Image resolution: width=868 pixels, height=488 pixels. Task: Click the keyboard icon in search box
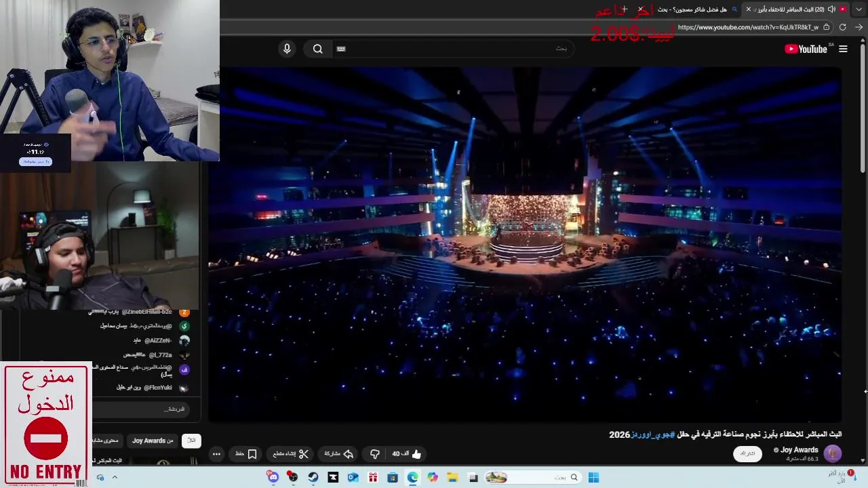point(341,49)
